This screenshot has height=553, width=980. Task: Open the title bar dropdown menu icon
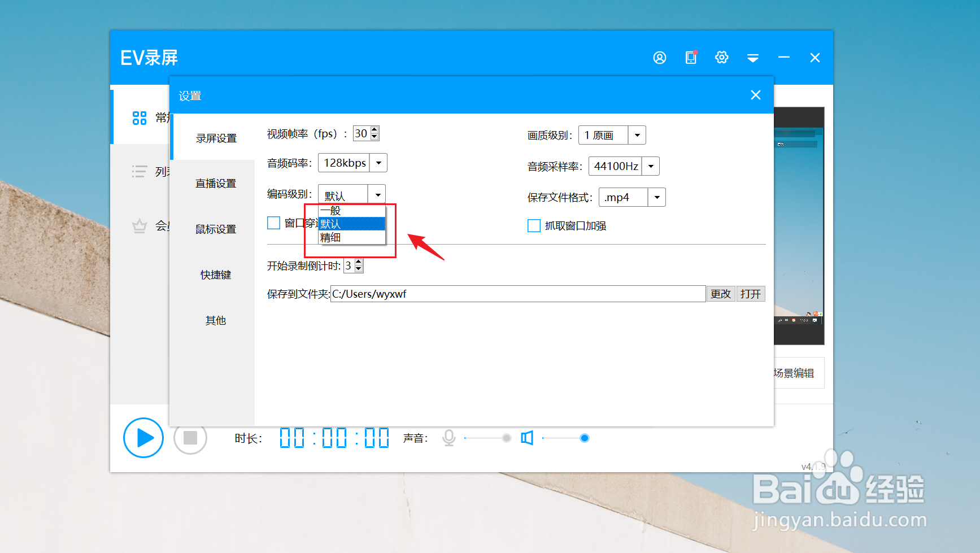click(x=753, y=58)
